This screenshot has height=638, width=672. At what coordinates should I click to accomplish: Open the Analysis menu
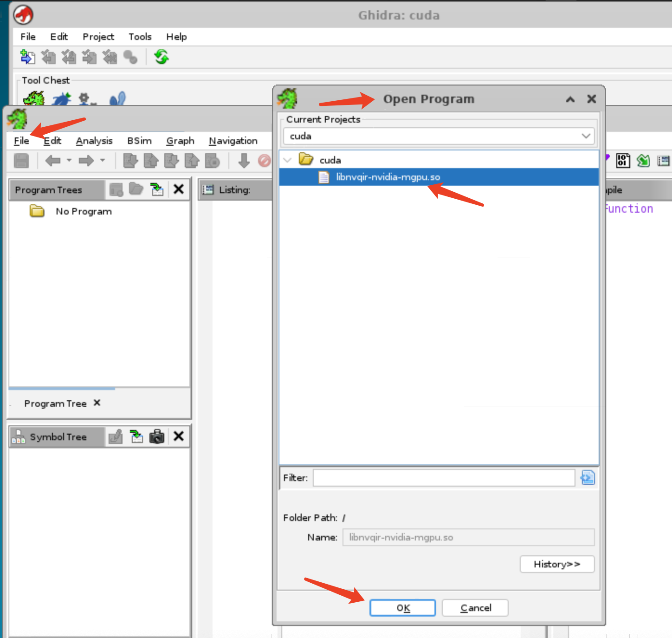click(x=94, y=141)
